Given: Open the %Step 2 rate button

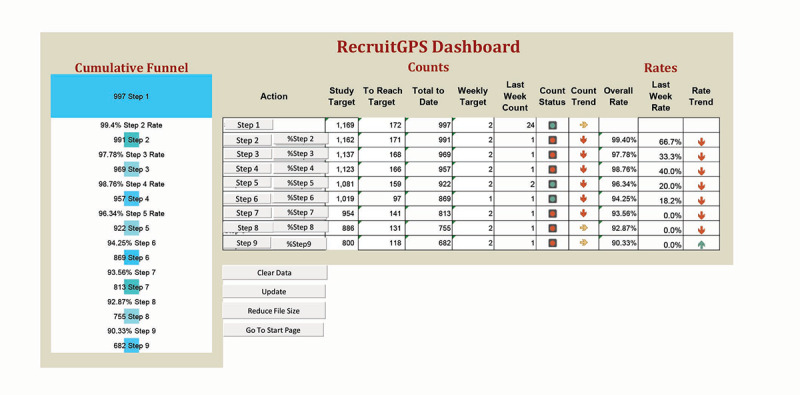Looking at the screenshot, I should click(x=301, y=139).
